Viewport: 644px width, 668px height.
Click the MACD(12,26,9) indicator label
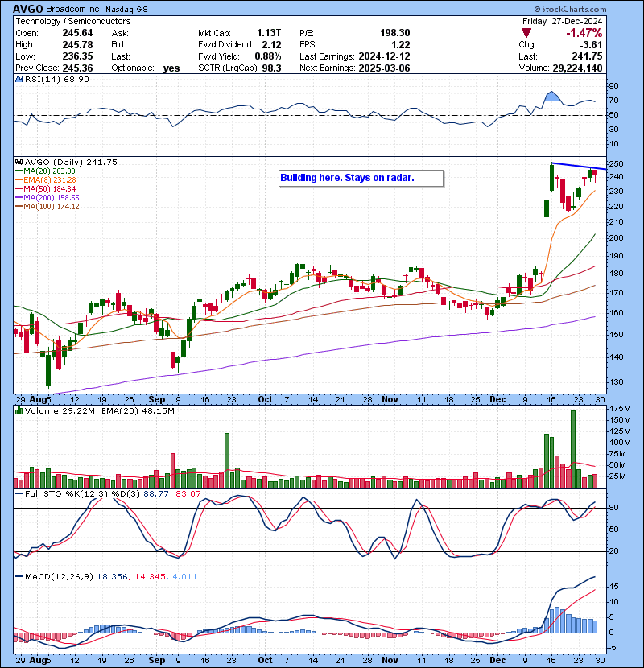pos(59,576)
